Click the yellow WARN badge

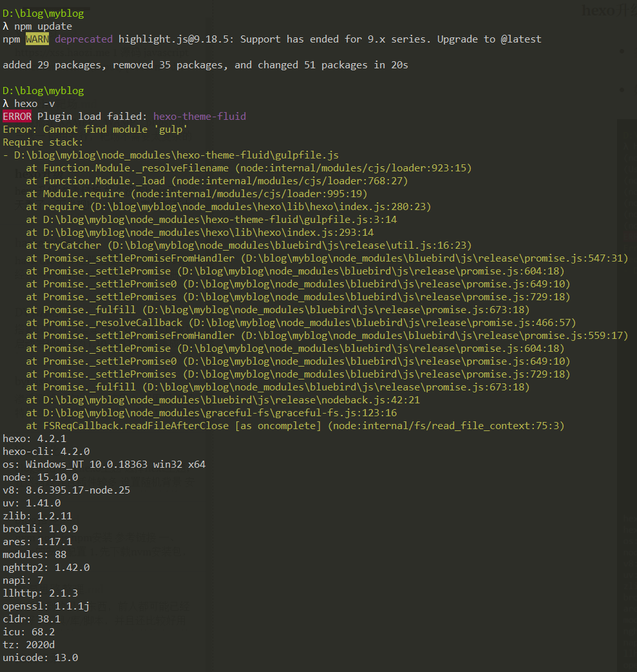coord(37,39)
